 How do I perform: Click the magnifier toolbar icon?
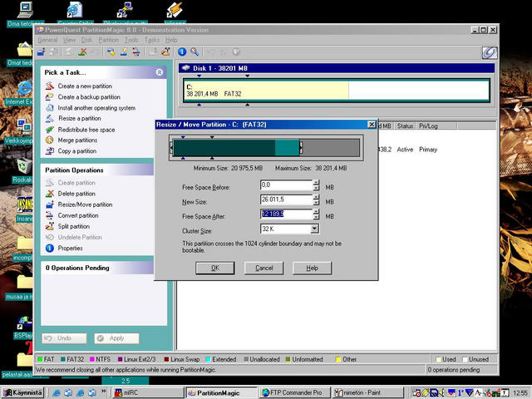click(195, 52)
